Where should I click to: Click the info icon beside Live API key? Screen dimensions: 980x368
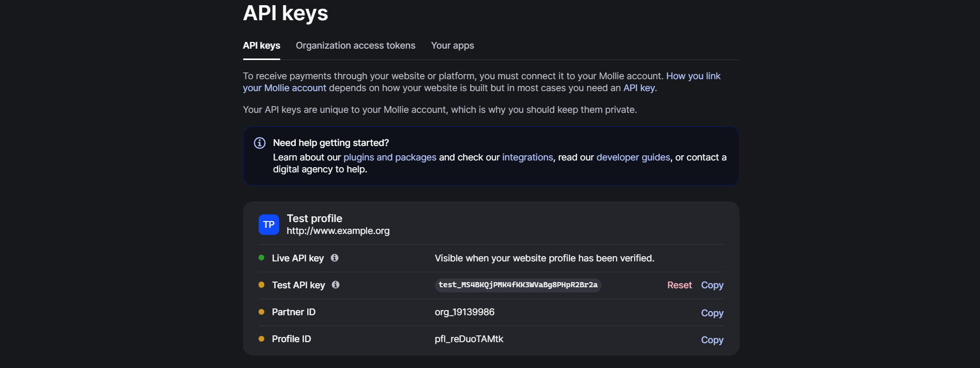335,258
